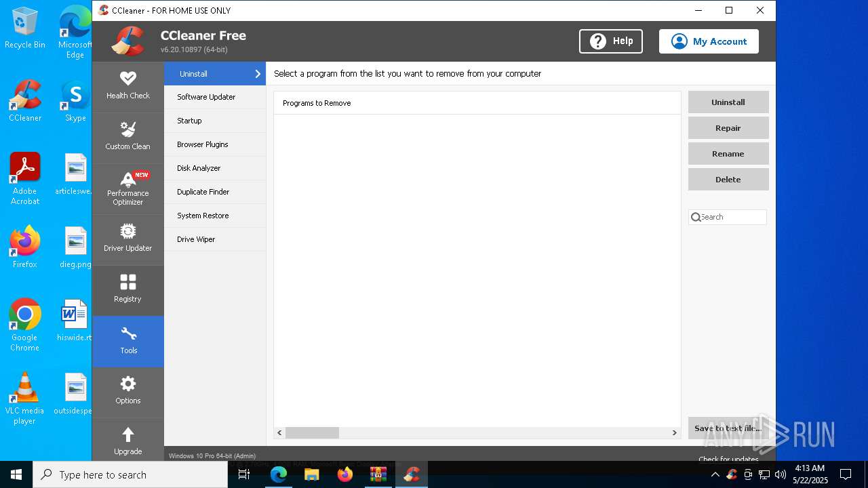The image size is (868, 488).
Task: Open WinRAR from the taskbar
Action: click(378, 474)
